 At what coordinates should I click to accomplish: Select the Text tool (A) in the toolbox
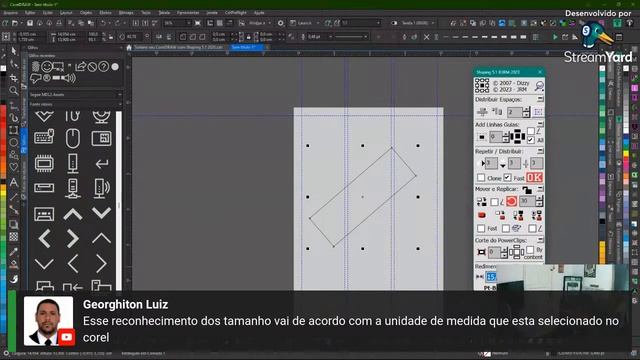coord(14,182)
